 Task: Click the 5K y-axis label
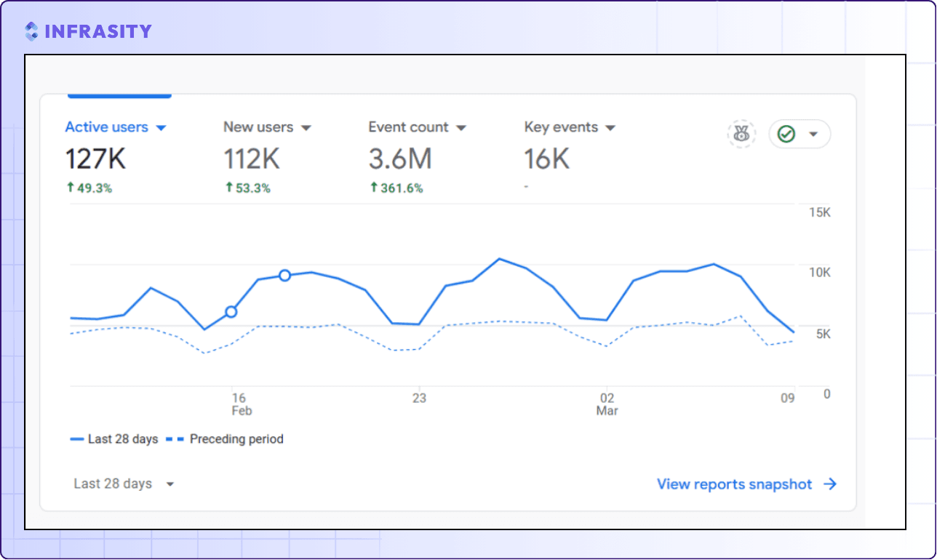(x=823, y=334)
